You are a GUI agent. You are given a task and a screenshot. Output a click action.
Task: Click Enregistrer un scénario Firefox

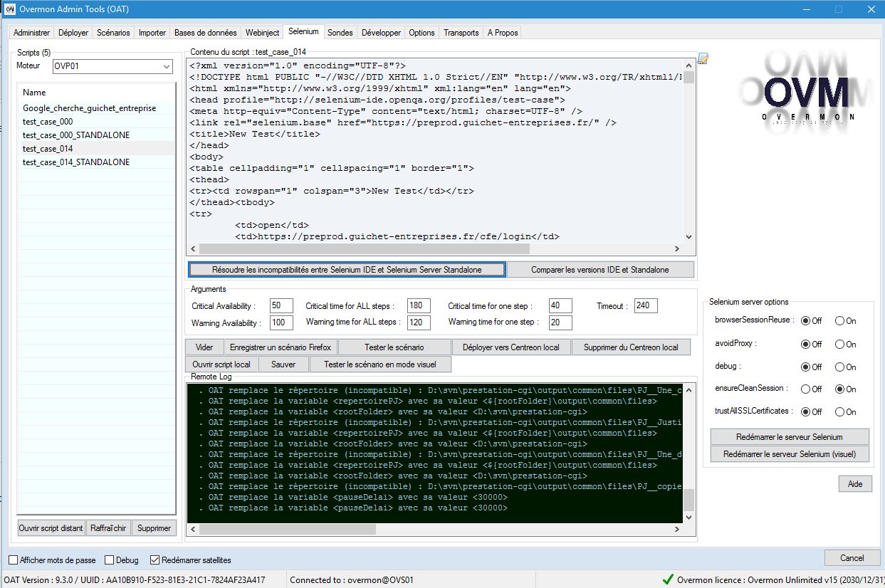coord(281,347)
